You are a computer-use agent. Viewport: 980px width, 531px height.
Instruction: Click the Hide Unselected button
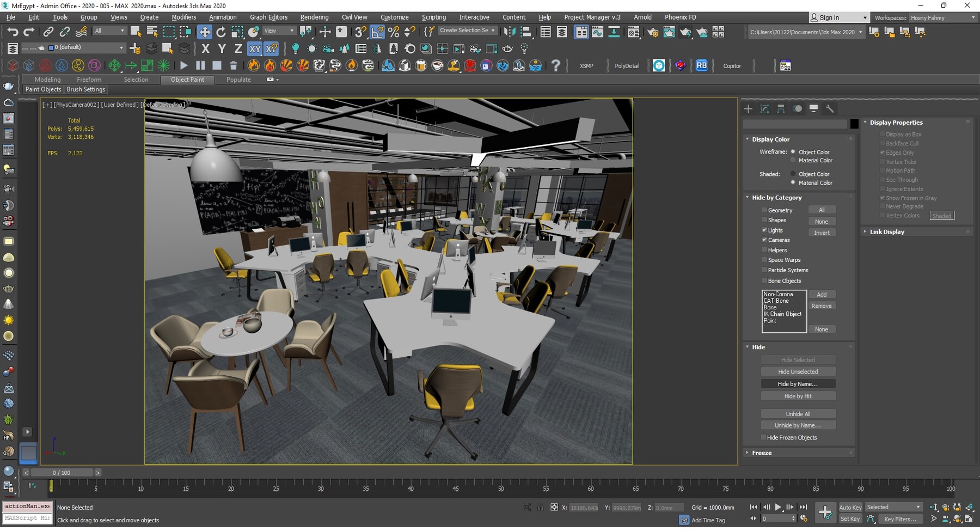(x=798, y=371)
